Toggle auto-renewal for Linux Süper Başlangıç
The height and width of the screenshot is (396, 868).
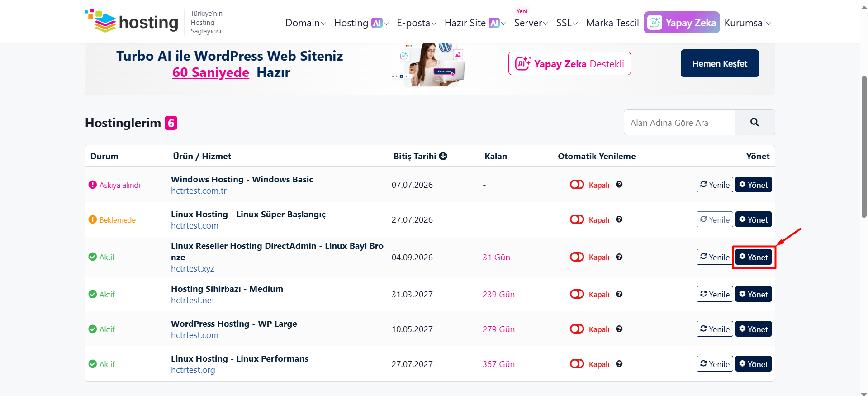point(577,219)
